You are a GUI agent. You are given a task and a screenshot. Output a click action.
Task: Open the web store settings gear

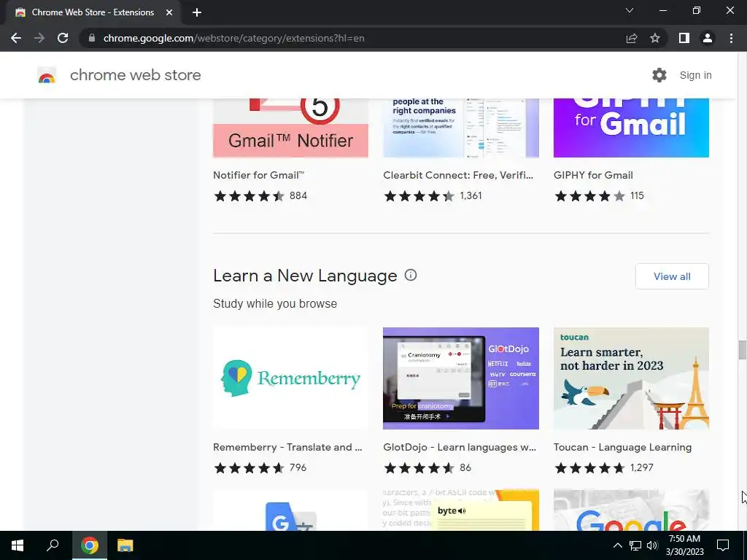(x=659, y=75)
